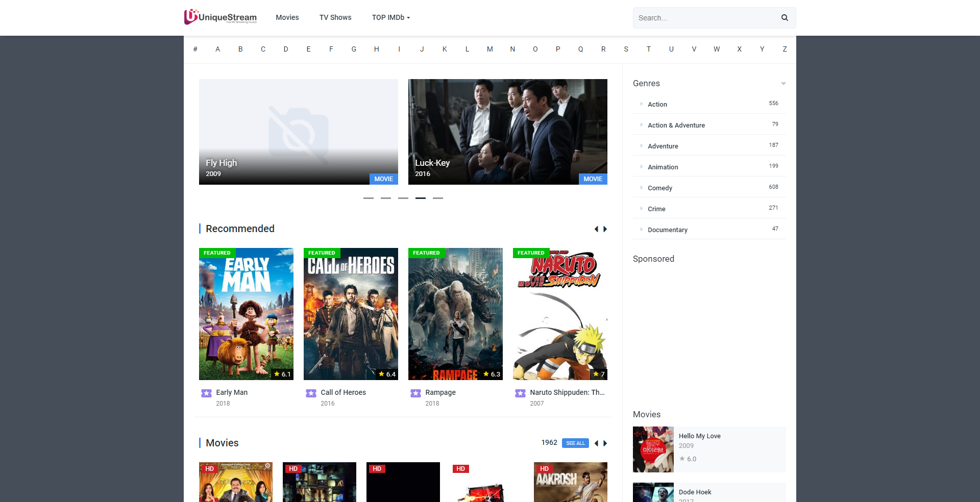Click the movies total 1962

tap(549, 443)
